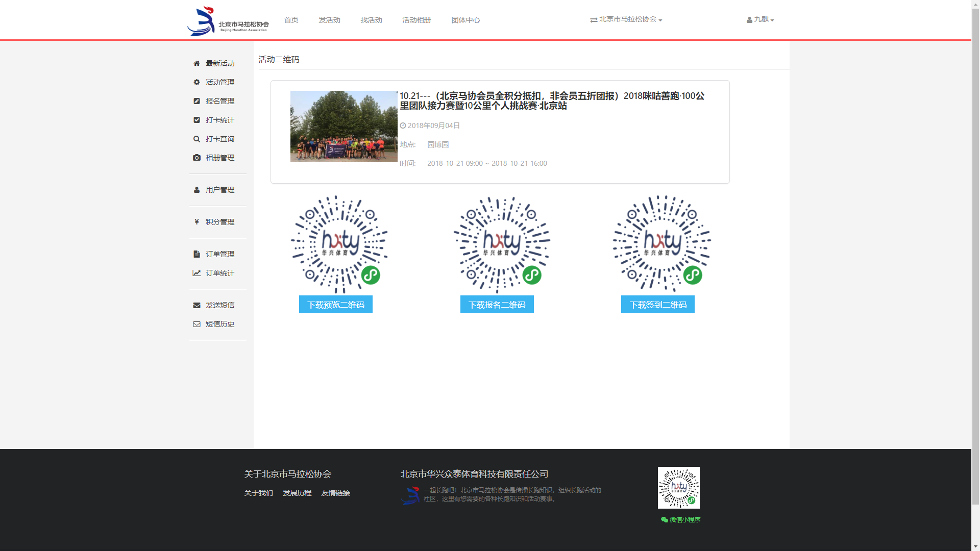Click the 关于北京市马拉松协会 footer heading
The width and height of the screenshot is (980, 551).
[x=288, y=474]
